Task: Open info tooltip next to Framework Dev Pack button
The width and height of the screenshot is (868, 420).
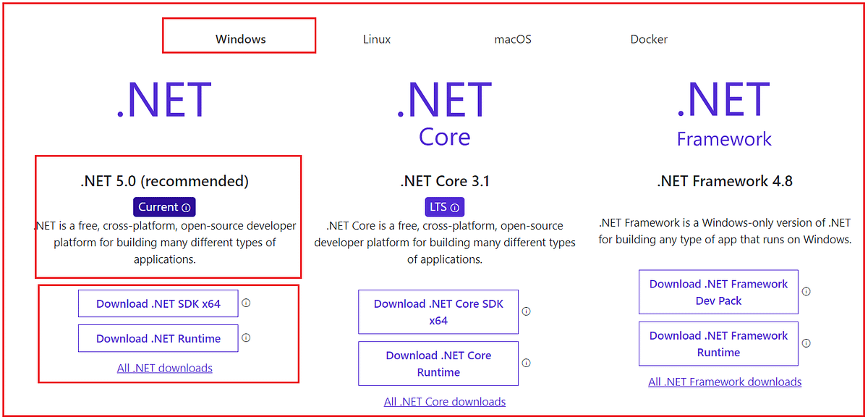Action: pos(806,292)
